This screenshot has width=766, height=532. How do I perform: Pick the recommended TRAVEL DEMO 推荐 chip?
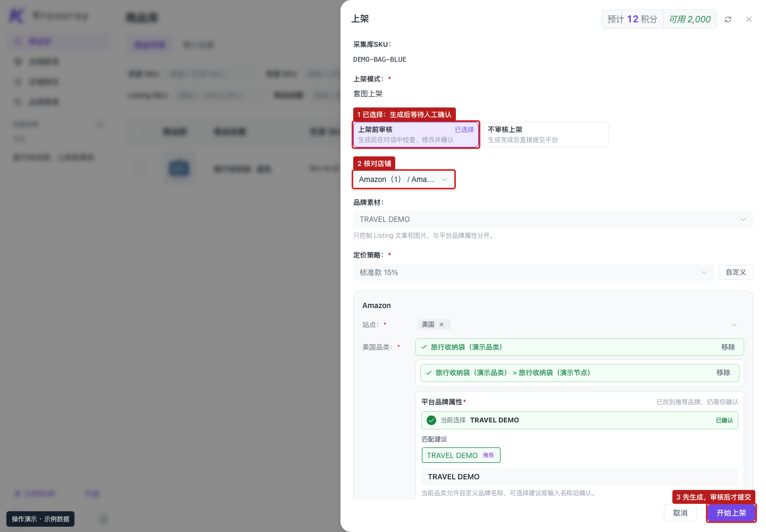click(x=461, y=455)
